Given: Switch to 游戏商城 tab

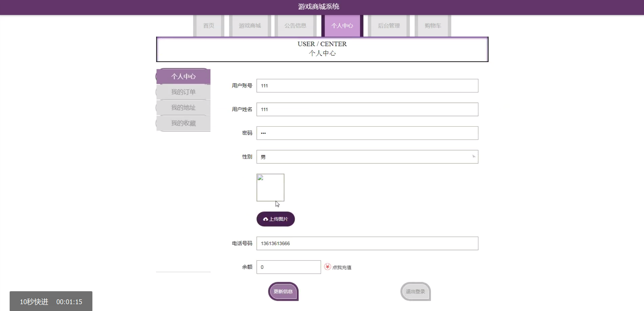Looking at the screenshot, I should 250,26.
